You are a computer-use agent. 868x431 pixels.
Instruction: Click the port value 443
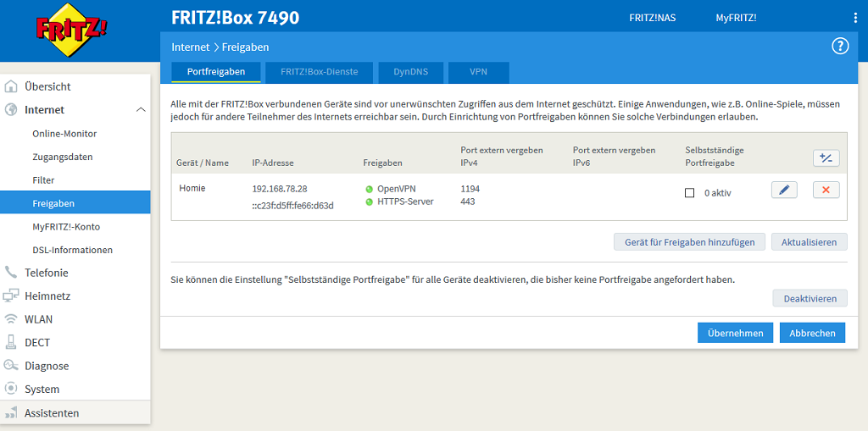tap(468, 202)
